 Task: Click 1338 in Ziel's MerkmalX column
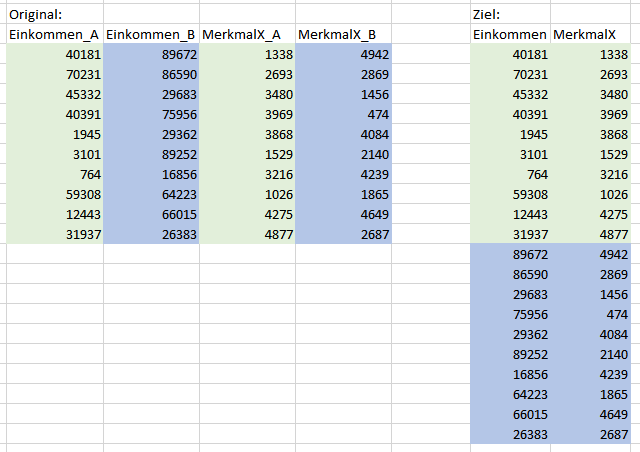pyautogui.click(x=591, y=54)
